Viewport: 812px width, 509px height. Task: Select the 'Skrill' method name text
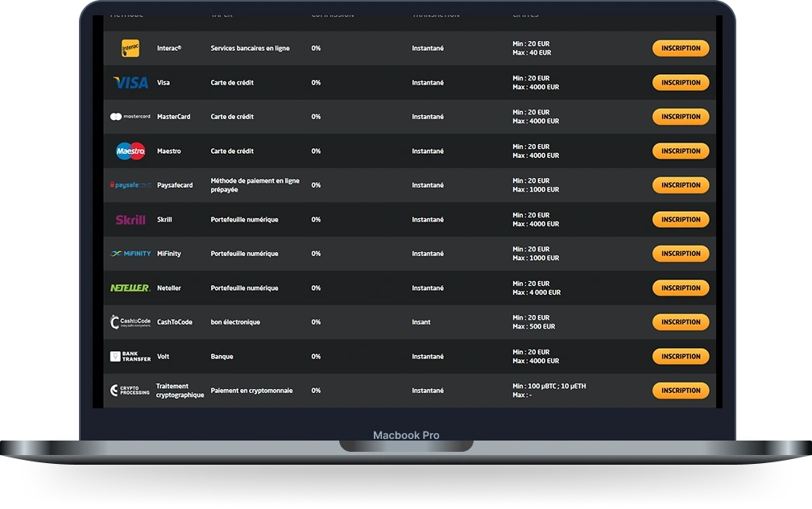164,220
